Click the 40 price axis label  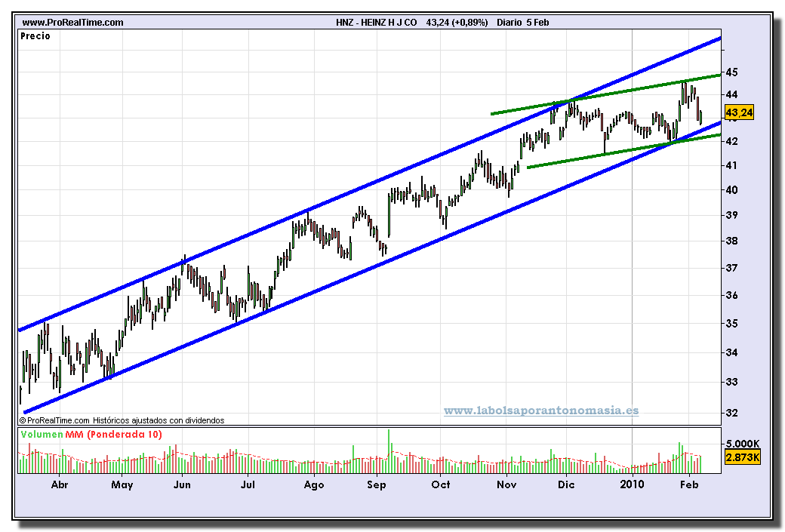732,190
